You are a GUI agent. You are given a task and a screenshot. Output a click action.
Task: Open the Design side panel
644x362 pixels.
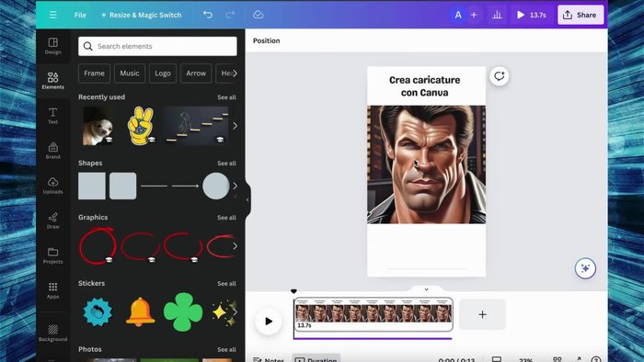coord(53,46)
